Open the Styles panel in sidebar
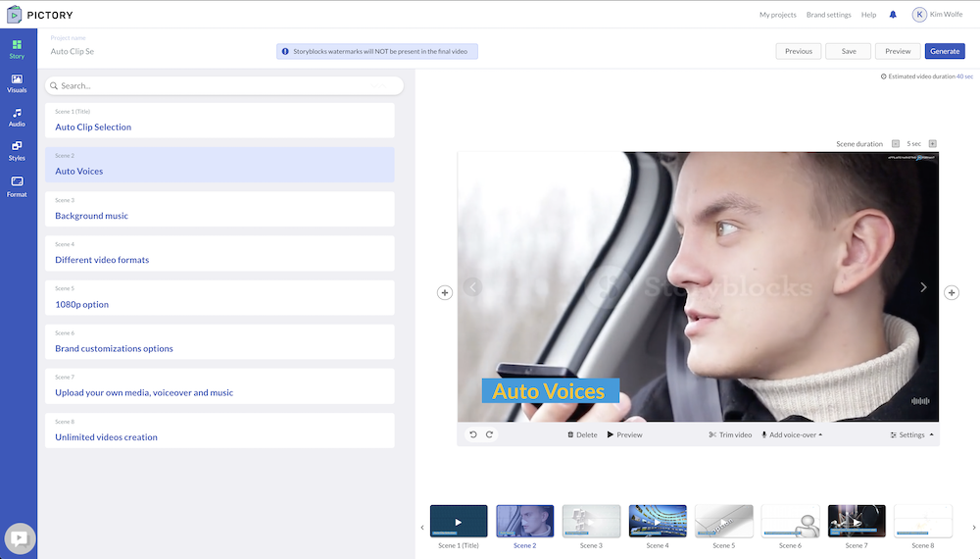 tap(17, 151)
